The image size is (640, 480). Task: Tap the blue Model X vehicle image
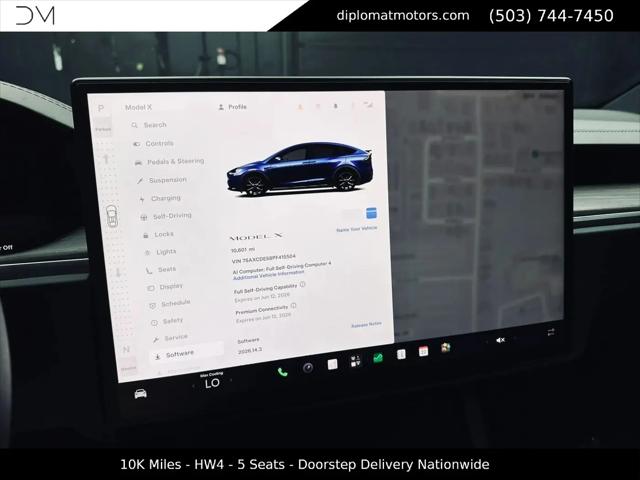[300, 169]
